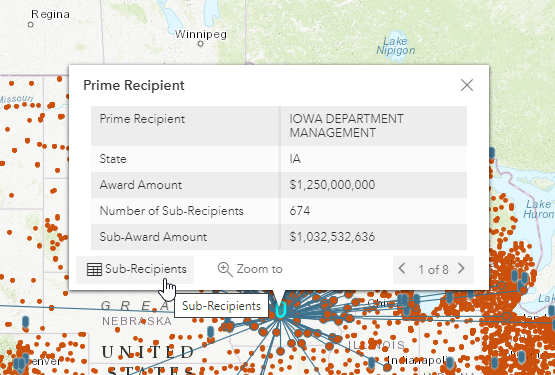Click the Sub-Award Amount row label
The height and width of the screenshot is (375, 555).
pyautogui.click(x=153, y=237)
